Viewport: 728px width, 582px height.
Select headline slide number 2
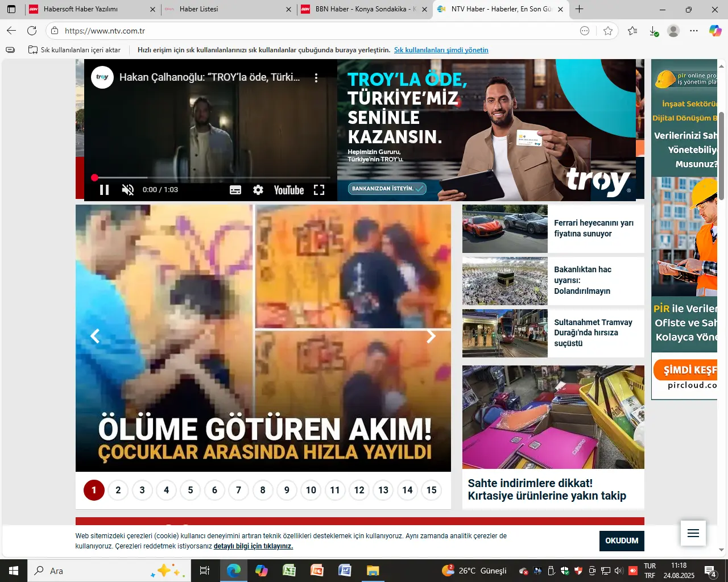pos(118,490)
